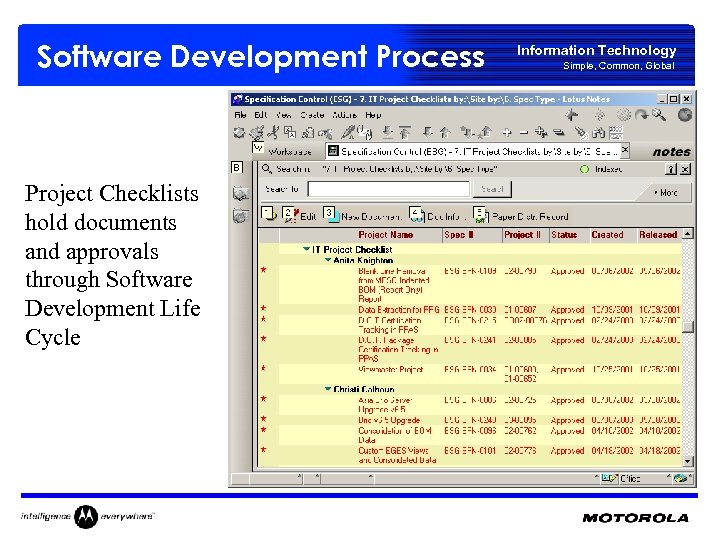Click the Released column header

(658, 235)
